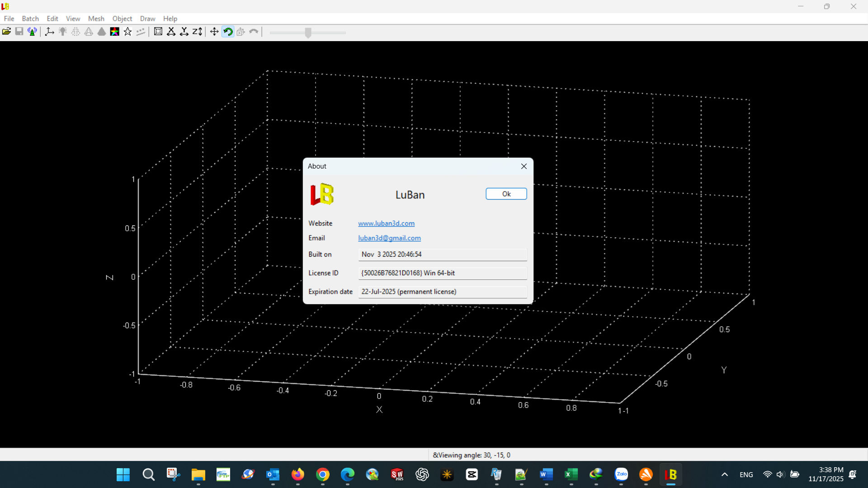Open the Draw menu

coord(147,19)
